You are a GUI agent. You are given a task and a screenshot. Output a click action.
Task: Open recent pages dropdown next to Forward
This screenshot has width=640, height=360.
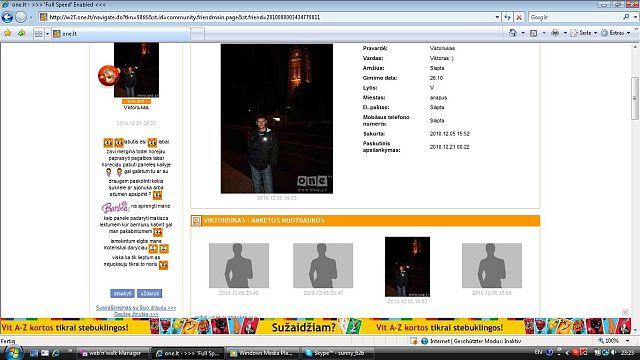(x=31, y=18)
